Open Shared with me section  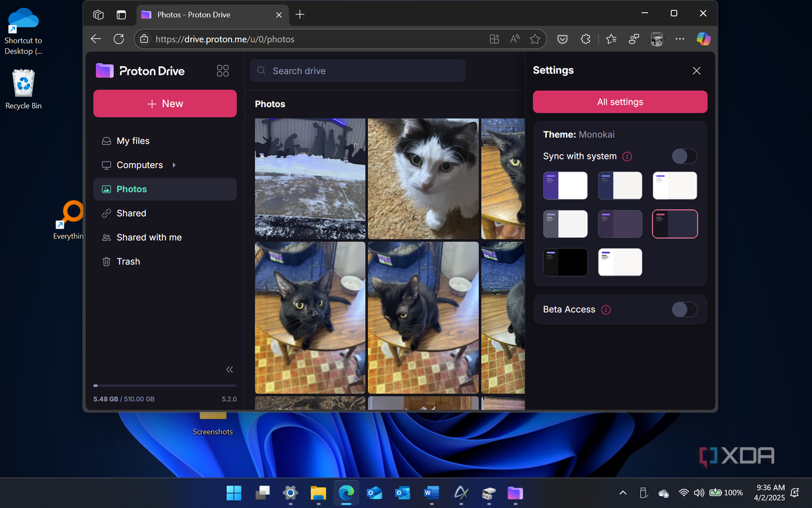[x=165, y=237]
